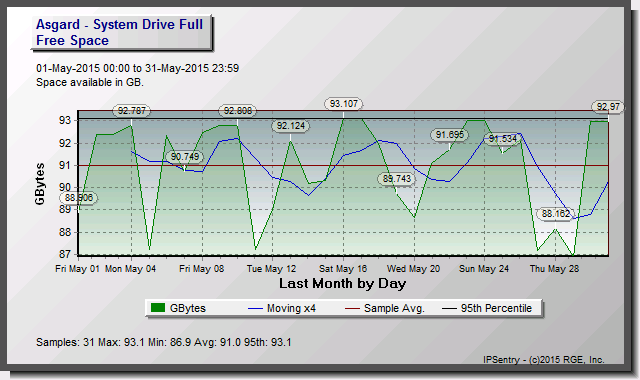Click the 92.787 data label
640x380 pixels.
coord(131,111)
